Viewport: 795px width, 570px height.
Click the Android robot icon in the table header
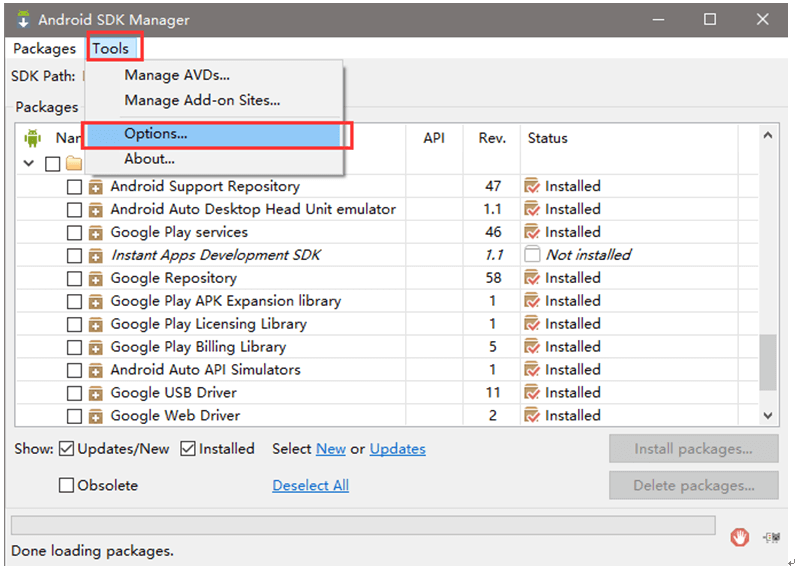pyautogui.click(x=33, y=138)
